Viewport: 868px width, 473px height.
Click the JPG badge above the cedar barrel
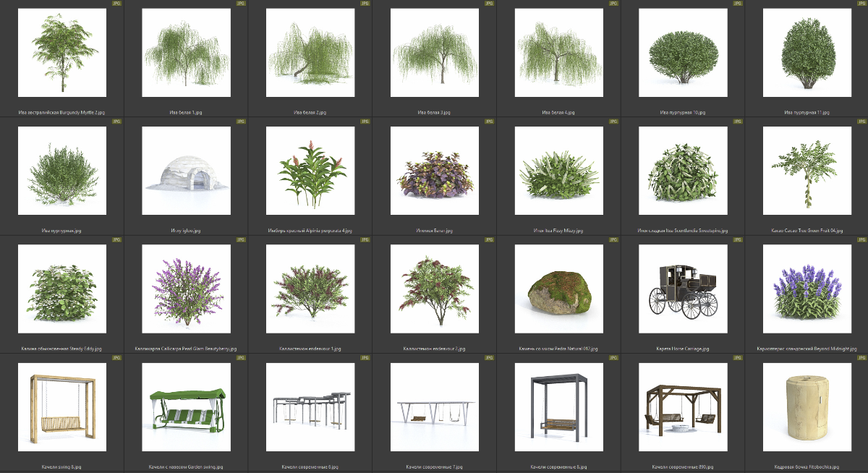[861, 357]
